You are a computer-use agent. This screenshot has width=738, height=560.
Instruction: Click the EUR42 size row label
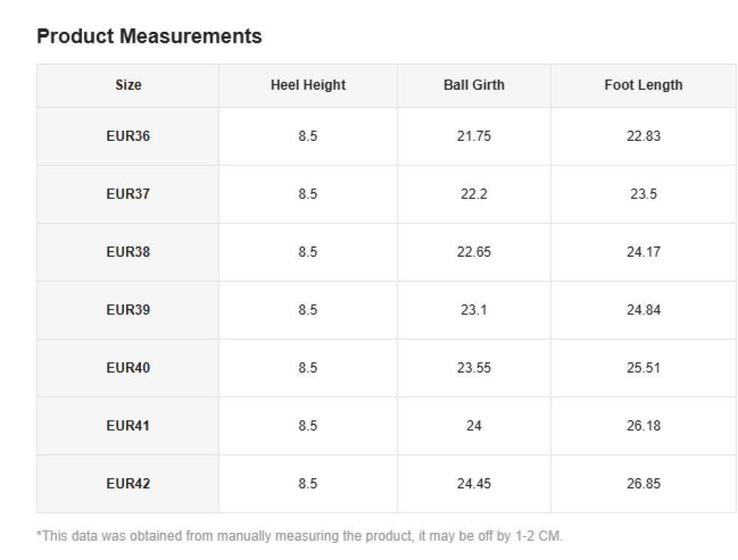(128, 484)
